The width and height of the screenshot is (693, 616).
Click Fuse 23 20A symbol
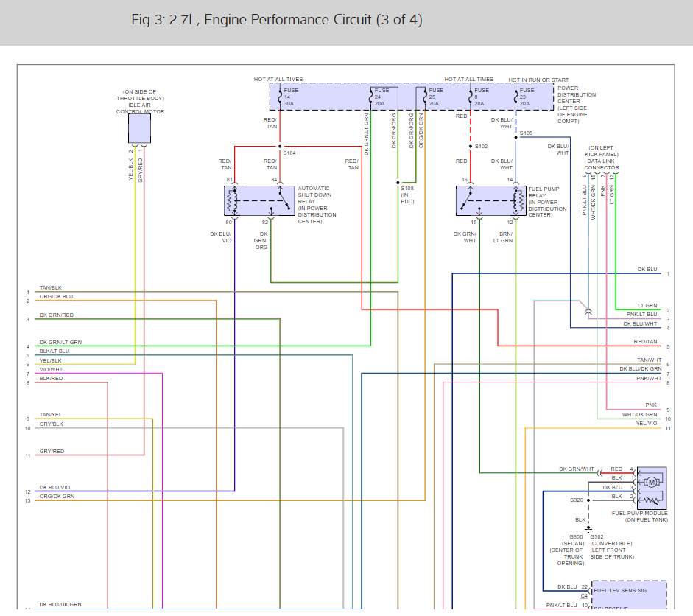pos(516,97)
